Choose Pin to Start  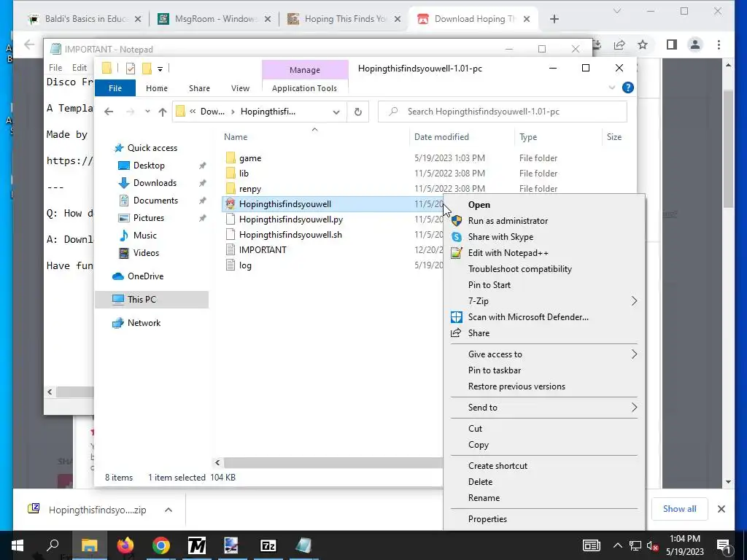click(544, 285)
